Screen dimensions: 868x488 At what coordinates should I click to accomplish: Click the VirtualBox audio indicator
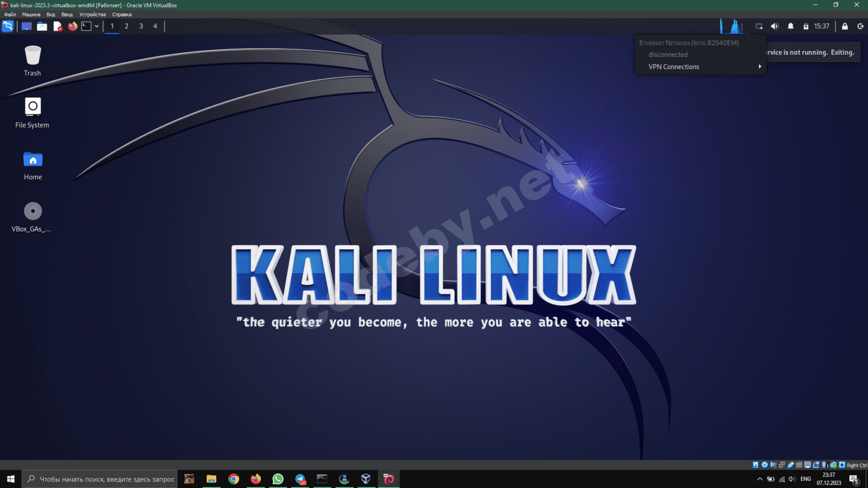773,465
